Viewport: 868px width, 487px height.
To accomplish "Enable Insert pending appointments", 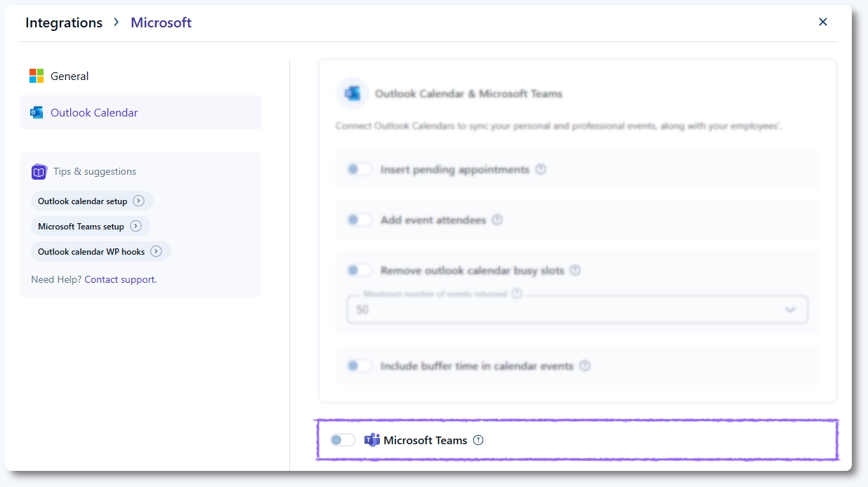I will (359, 169).
